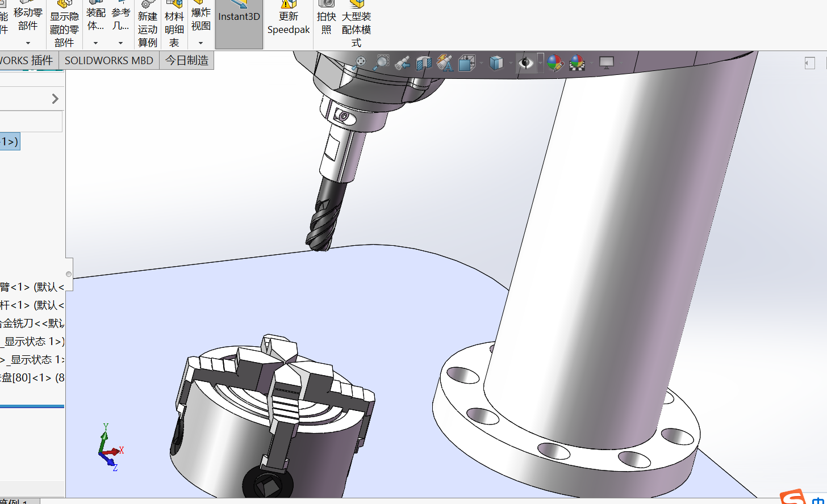The width and height of the screenshot is (827, 504).
Task: Create a new motion study with 新建运动算例
Action: [148, 24]
